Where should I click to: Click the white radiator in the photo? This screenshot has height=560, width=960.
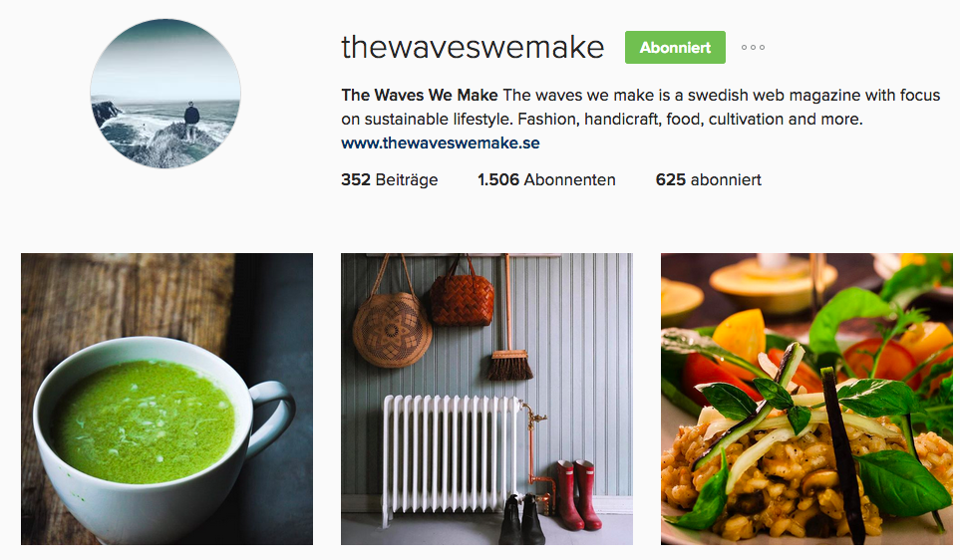pyautogui.click(x=452, y=456)
